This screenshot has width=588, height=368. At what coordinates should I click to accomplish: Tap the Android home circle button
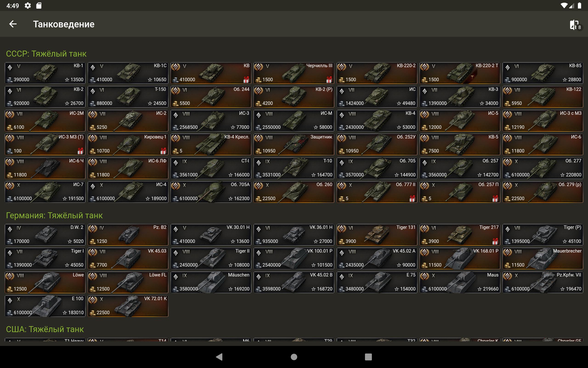tap(294, 357)
